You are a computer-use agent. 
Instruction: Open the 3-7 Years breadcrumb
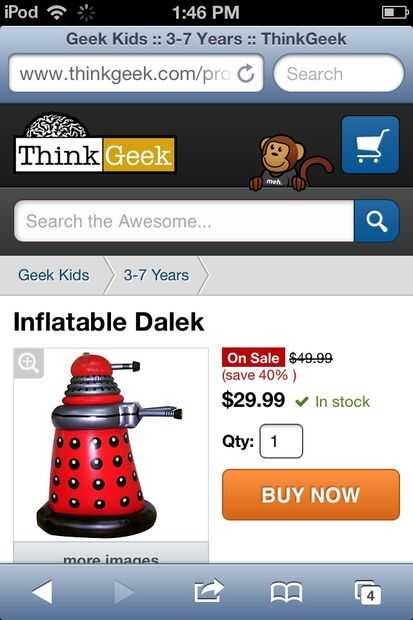[156, 275]
